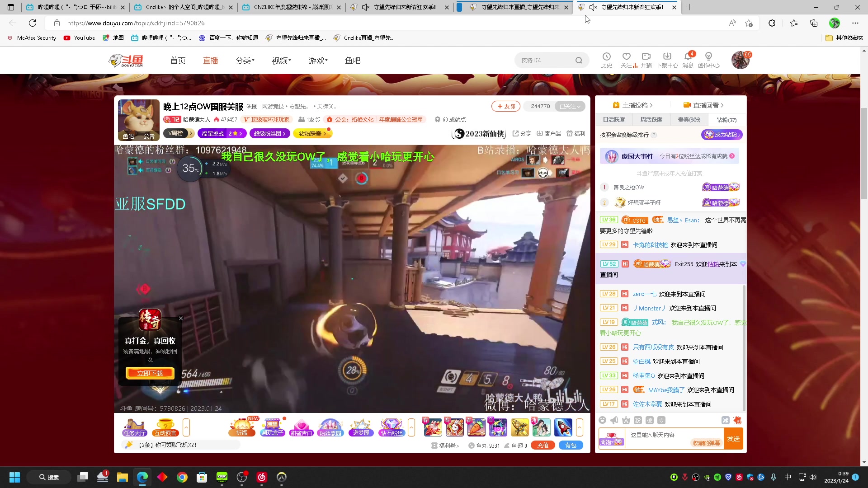Screen dimensions: 868x488
Task: Switch to 周活跃度 tab
Action: (x=651, y=120)
